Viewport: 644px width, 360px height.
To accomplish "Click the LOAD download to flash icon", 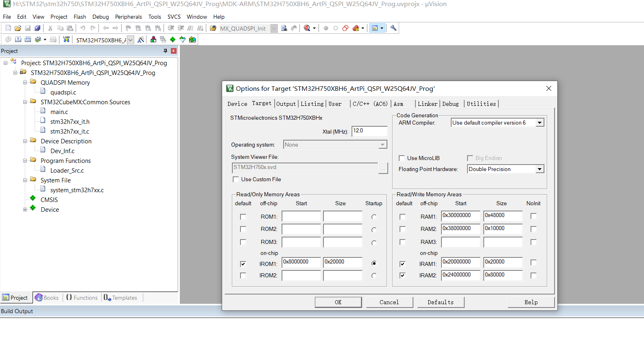I will coord(66,40).
